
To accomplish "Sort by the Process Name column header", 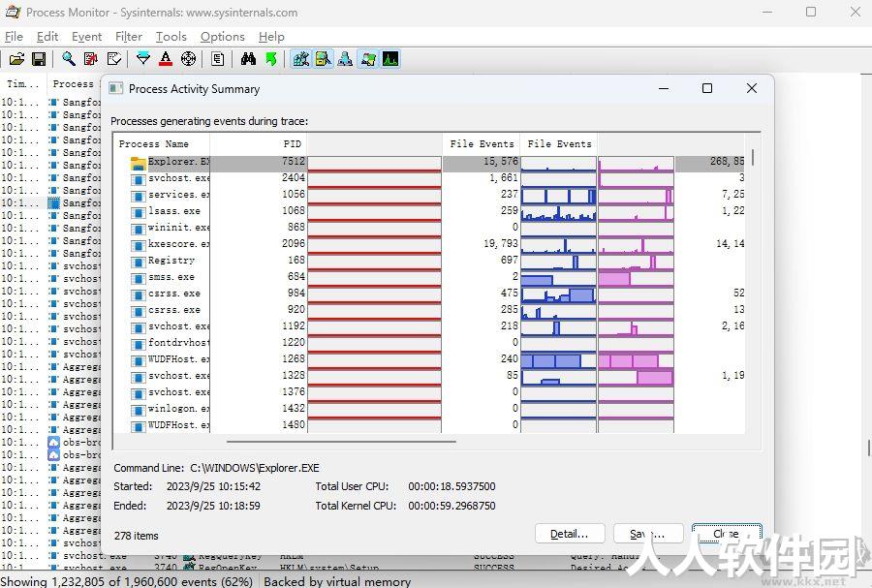I will [x=161, y=144].
